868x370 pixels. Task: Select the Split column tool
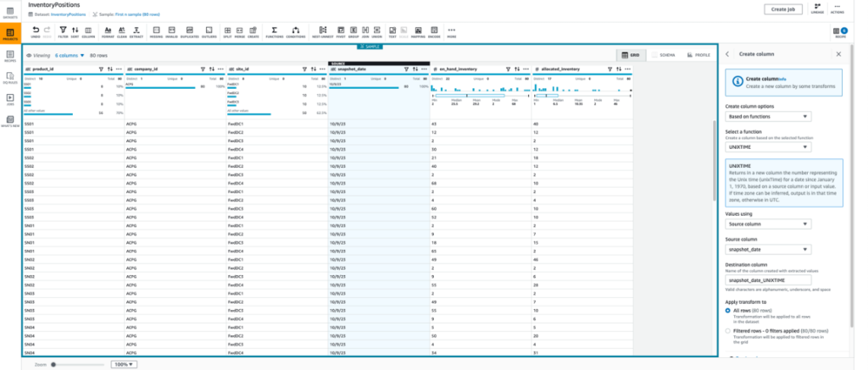point(227,31)
